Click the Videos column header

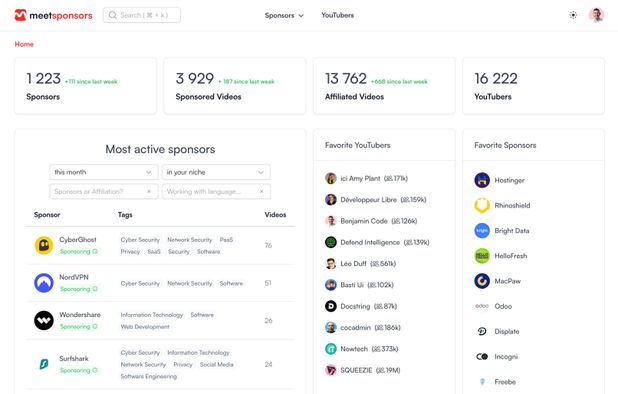(275, 215)
